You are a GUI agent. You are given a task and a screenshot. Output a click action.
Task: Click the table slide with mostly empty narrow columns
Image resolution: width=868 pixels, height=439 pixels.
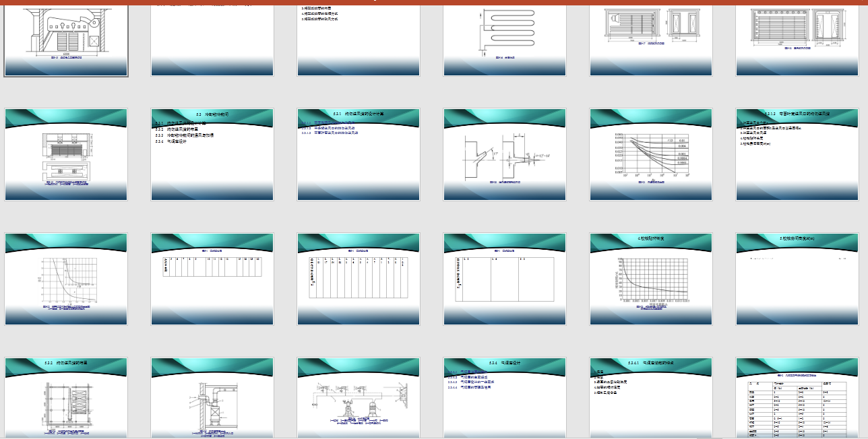tap(212, 279)
